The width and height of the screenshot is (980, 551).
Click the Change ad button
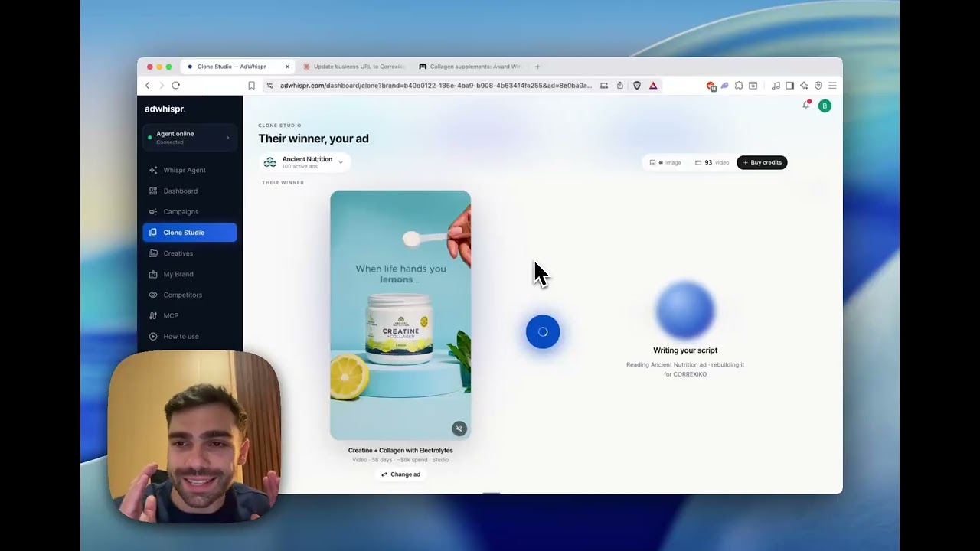(x=400, y=474)
